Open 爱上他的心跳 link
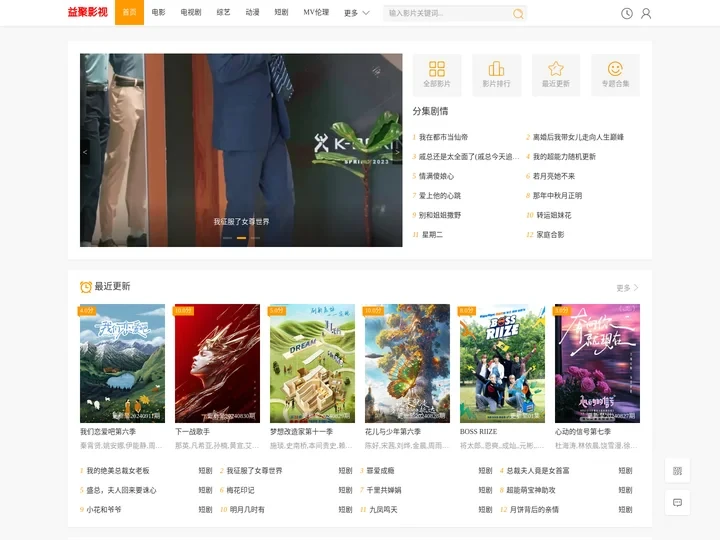 coord(440,196)
